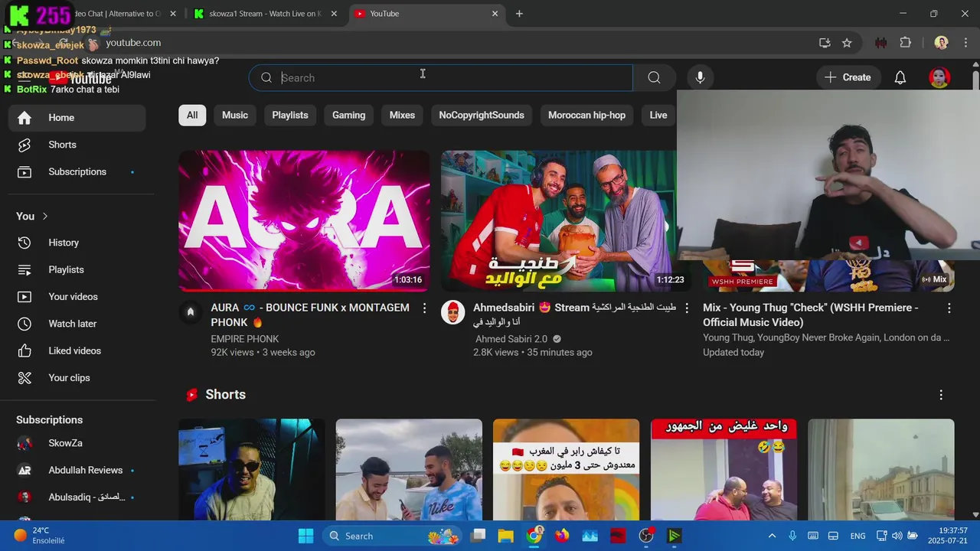Open the sunglasses man Short thumbnail

point(252,469)
